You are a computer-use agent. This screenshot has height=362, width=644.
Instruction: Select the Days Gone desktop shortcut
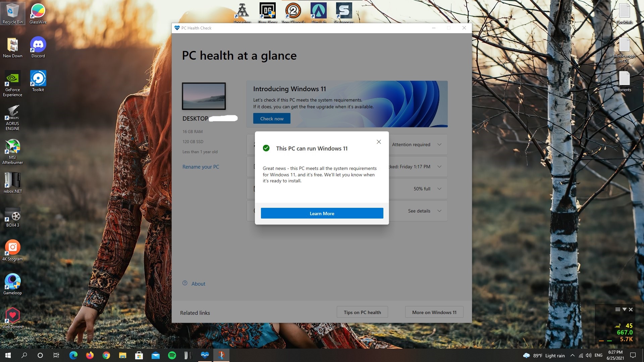(267, 13)
